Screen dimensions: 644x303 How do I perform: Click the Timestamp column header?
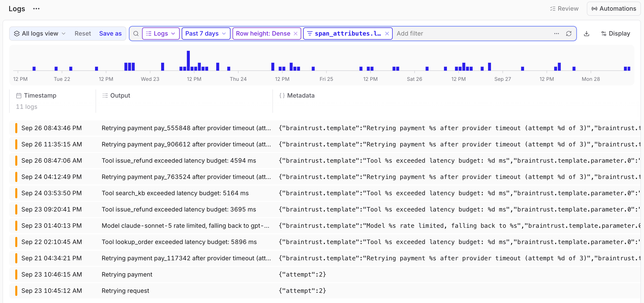click(36, 96)
